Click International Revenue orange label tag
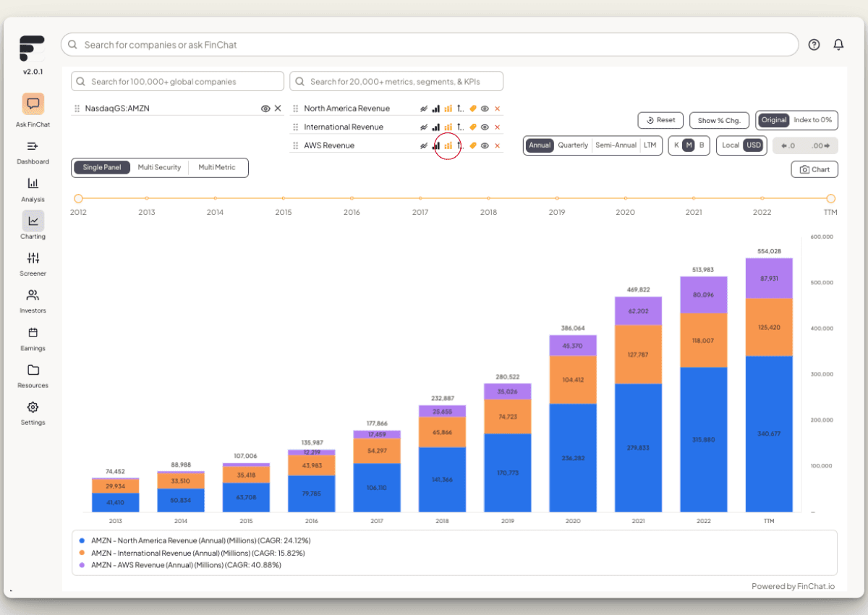868x615 pixels. [473, 127]
